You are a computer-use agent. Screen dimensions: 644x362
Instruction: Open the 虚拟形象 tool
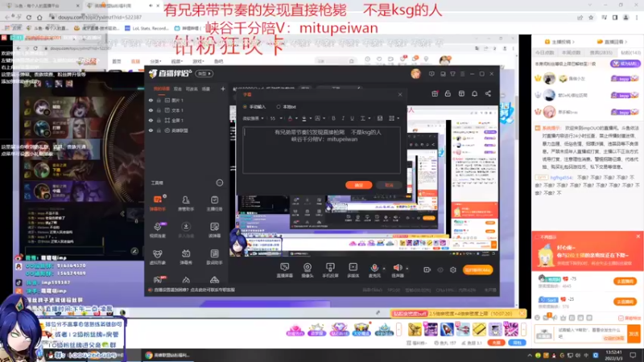(x=157, y=257)
